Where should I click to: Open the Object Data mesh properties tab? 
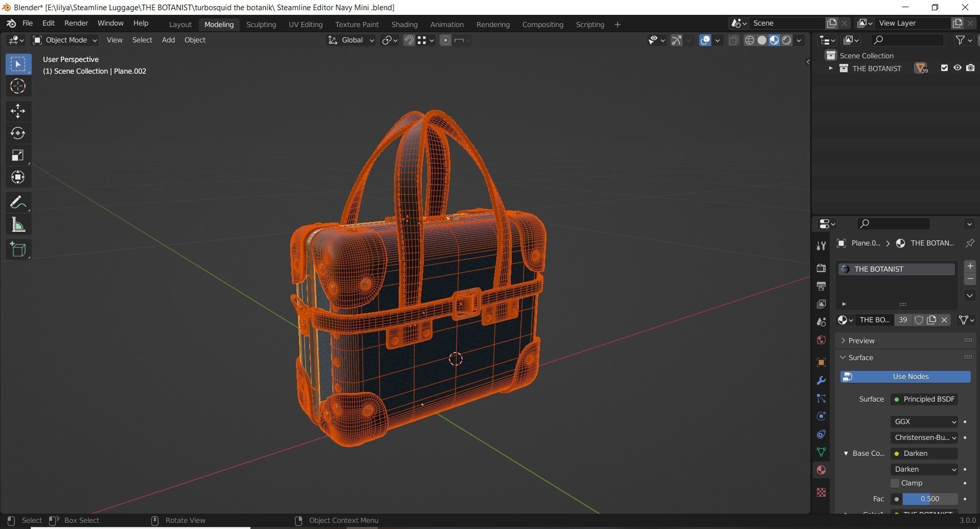pos(821,452)
